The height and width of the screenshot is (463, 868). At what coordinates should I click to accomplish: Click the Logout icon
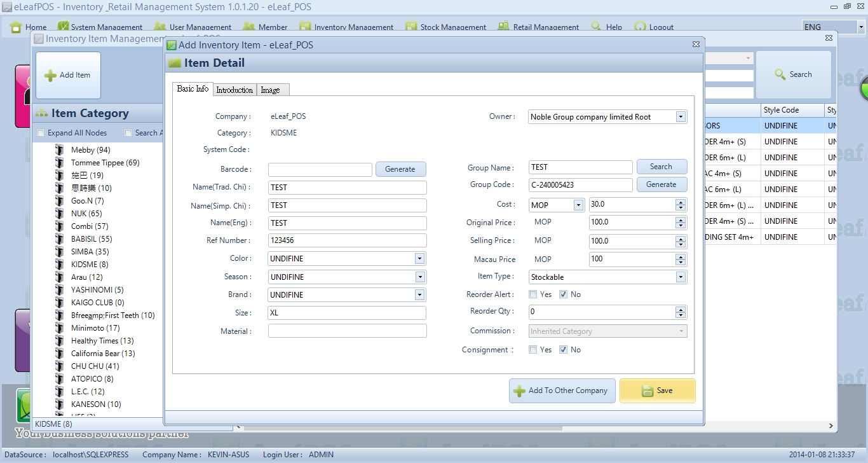click(639, 27)
